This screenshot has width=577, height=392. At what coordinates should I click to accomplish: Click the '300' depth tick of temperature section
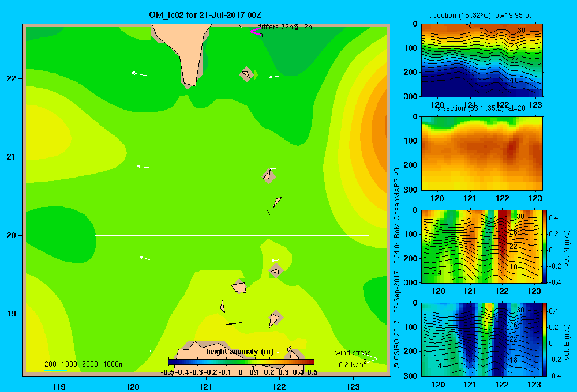pyautogui.click(x=411, y=96)
